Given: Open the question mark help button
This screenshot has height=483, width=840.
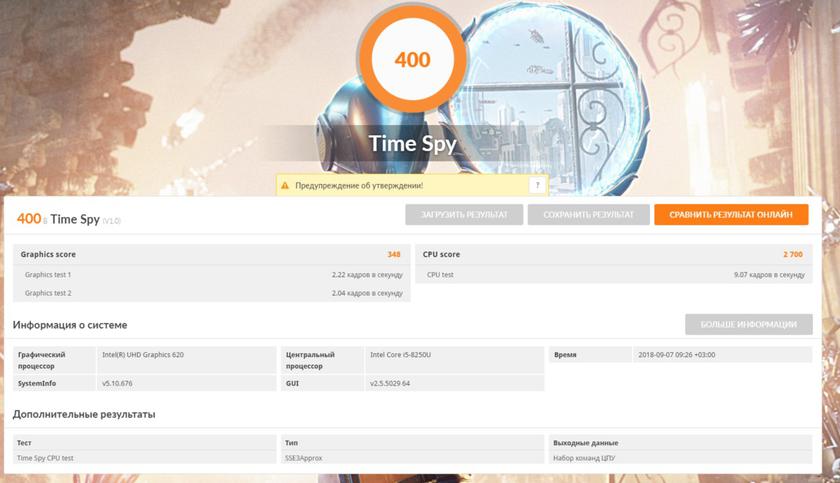Looking at the screenshot, I should [537, 185].
